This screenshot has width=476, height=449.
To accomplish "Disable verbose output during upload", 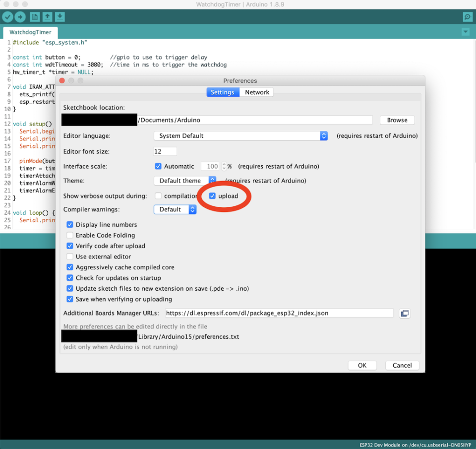I will (x=213, y=196).
